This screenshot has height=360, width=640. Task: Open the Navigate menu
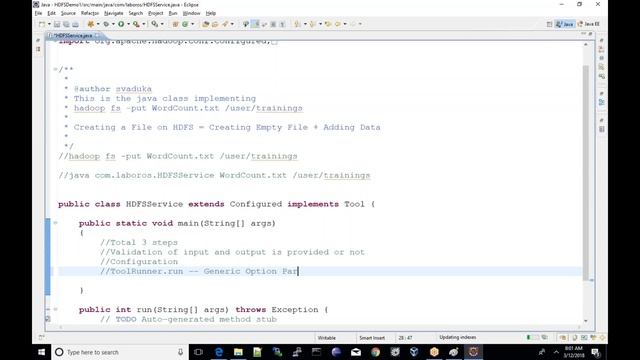[x=113, y=13]
